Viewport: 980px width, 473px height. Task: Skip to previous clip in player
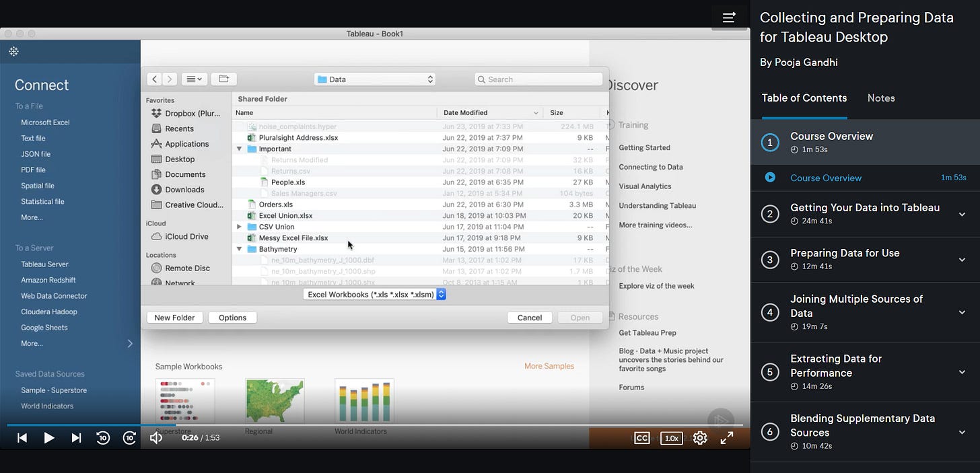(22, 438)
